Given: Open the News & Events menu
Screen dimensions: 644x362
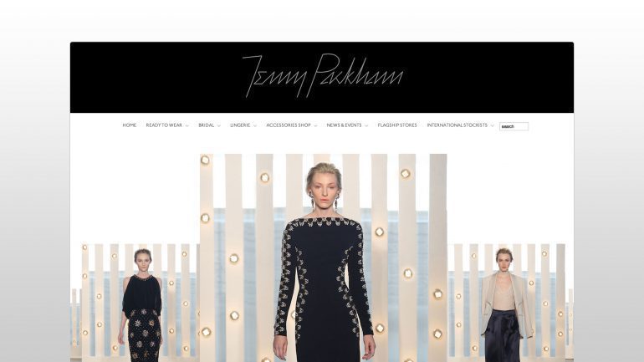Looking at the screenshot, I should pos(345,125).
